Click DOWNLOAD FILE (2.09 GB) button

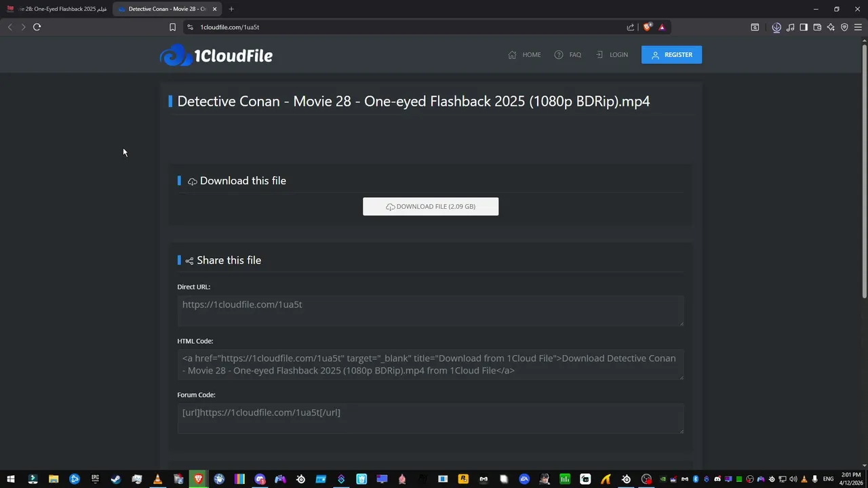431,207
